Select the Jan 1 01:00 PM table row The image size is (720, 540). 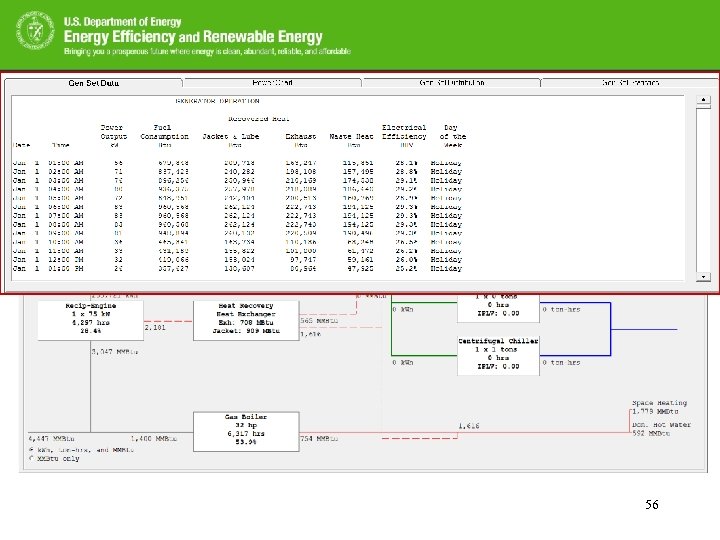coord(237,269)
